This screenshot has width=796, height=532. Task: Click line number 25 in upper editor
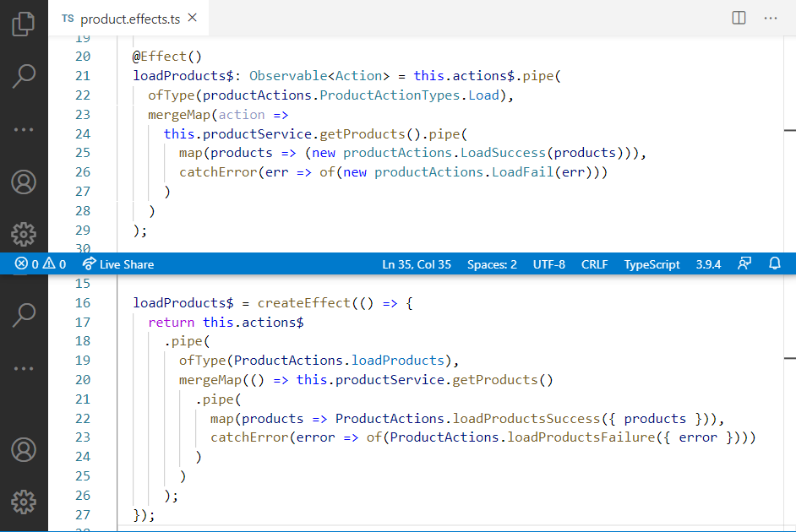[x=83, y=153]
